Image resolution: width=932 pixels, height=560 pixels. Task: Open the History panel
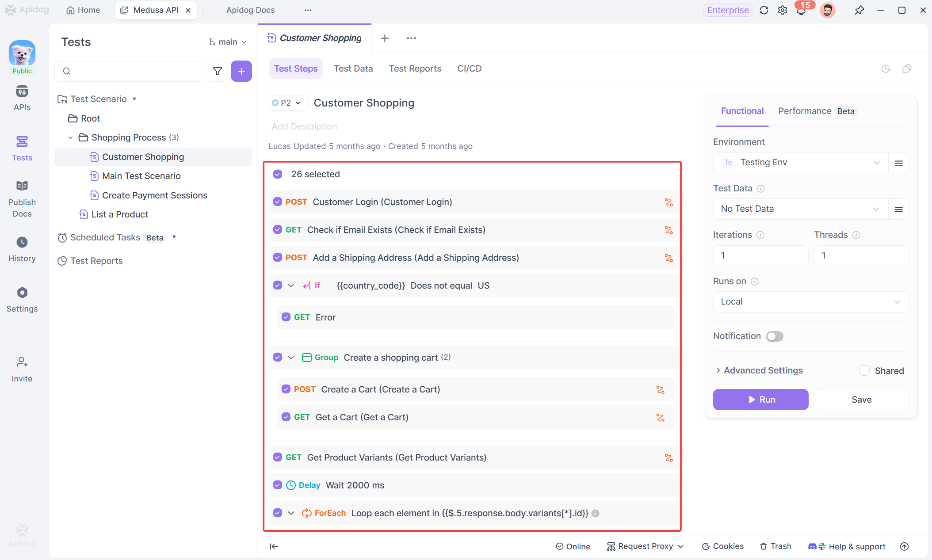(22, 249)
